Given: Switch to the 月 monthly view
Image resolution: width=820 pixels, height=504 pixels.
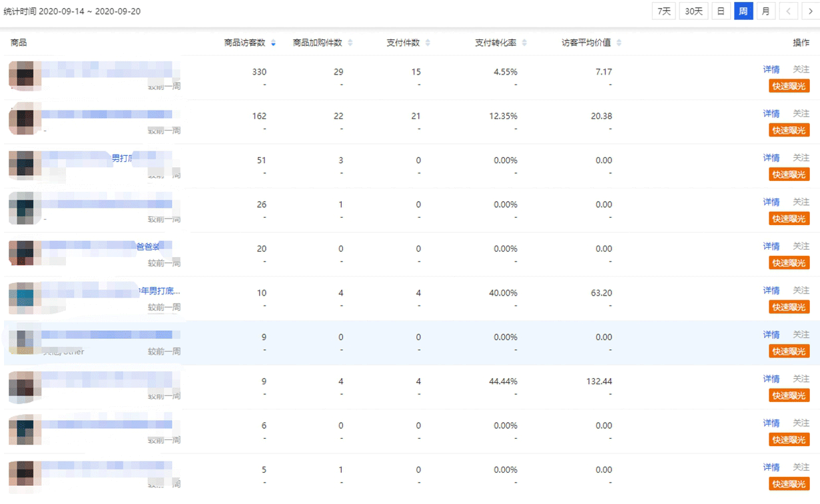Looking at the screenshot, I should (766, 11).
